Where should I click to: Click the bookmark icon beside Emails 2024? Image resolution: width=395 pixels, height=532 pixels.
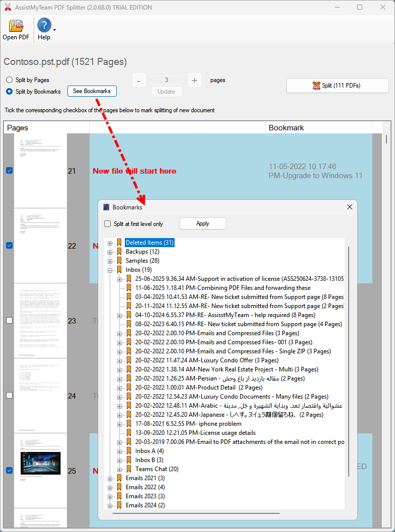click(120, 505)
